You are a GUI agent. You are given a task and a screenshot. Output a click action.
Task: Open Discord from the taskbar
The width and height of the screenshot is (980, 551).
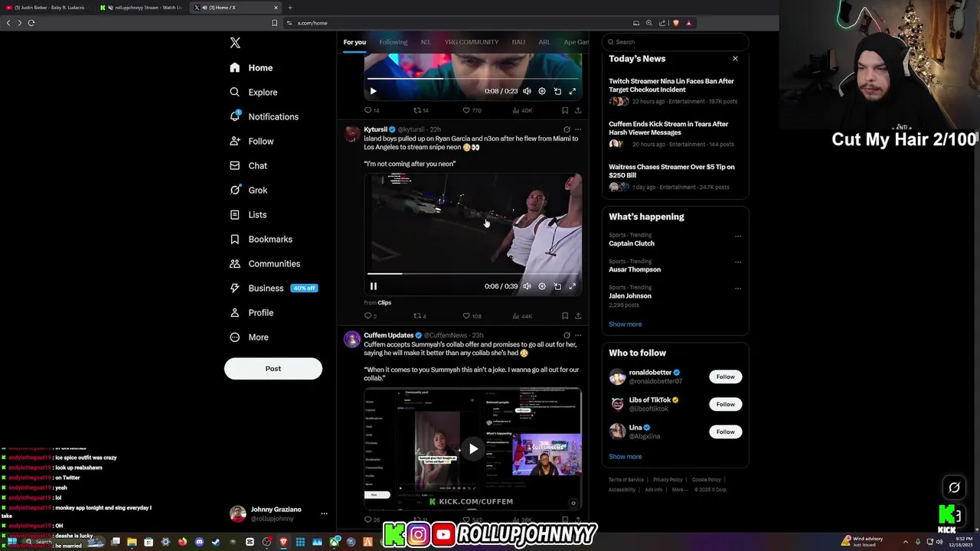199,542
